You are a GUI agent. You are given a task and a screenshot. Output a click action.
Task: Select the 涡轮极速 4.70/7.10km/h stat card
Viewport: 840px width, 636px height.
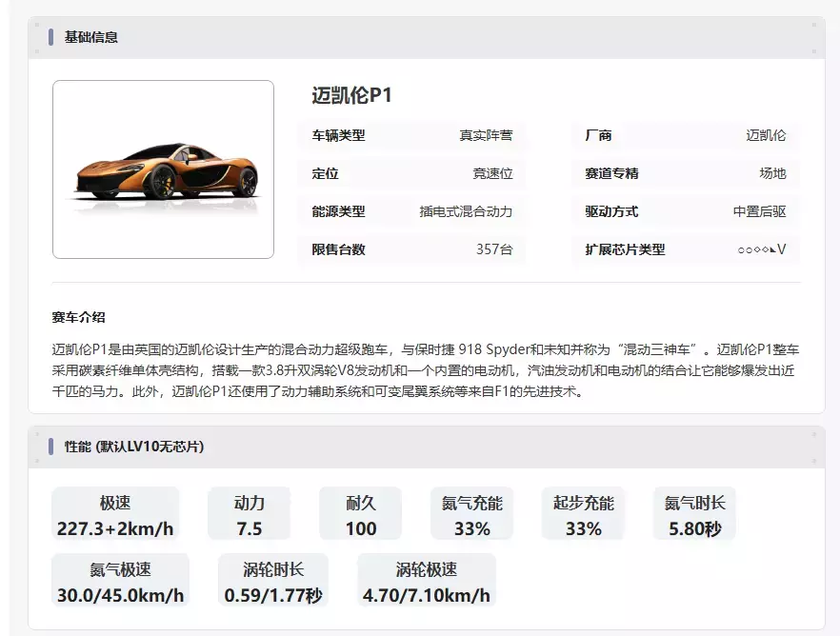[427, 581]
